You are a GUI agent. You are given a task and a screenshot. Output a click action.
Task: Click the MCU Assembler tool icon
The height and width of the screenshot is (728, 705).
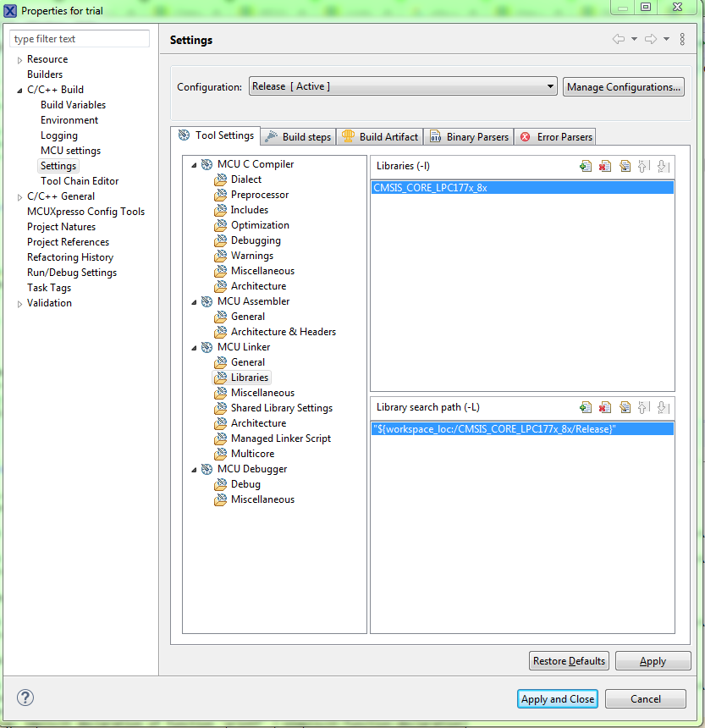tap(207, 301)
